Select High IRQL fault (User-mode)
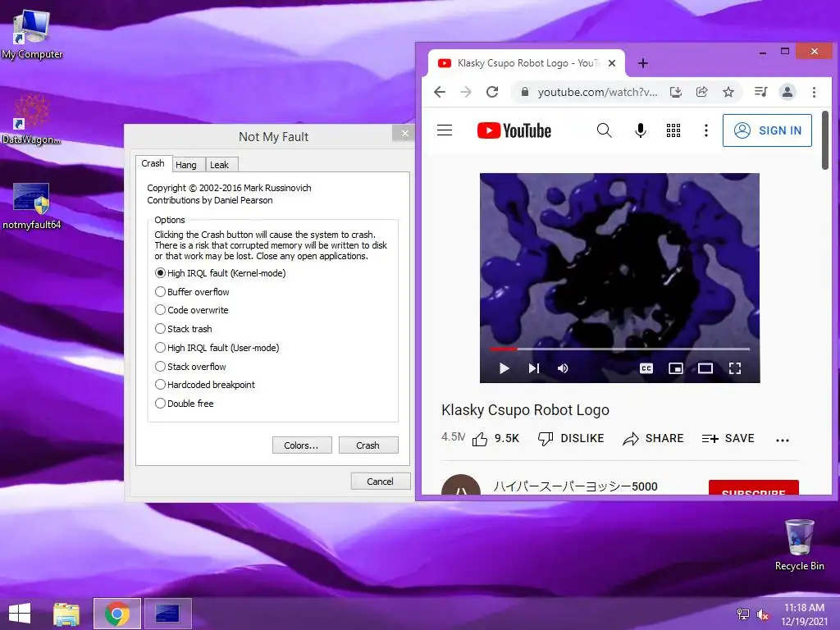The image size is (840, 630). [x=217, y=348]
